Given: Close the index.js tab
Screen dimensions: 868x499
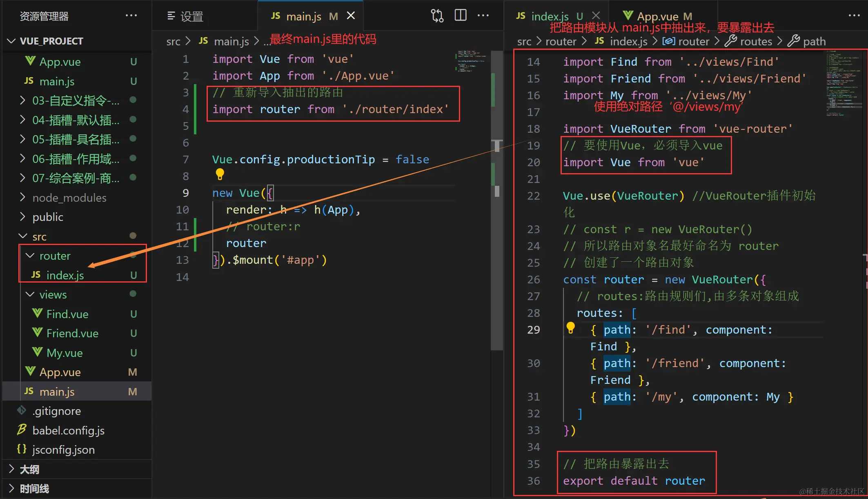Looking at the screenshot, I should point(596,16).
